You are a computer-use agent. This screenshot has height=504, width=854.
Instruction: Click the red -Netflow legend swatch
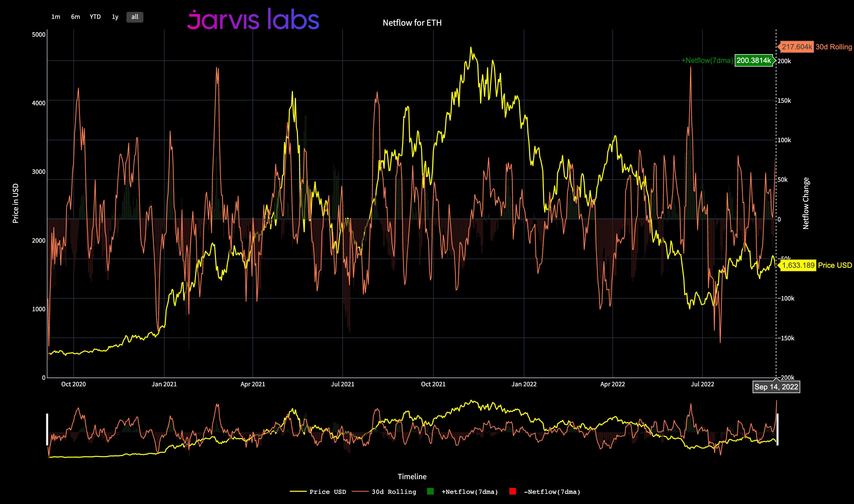(513, 491)
